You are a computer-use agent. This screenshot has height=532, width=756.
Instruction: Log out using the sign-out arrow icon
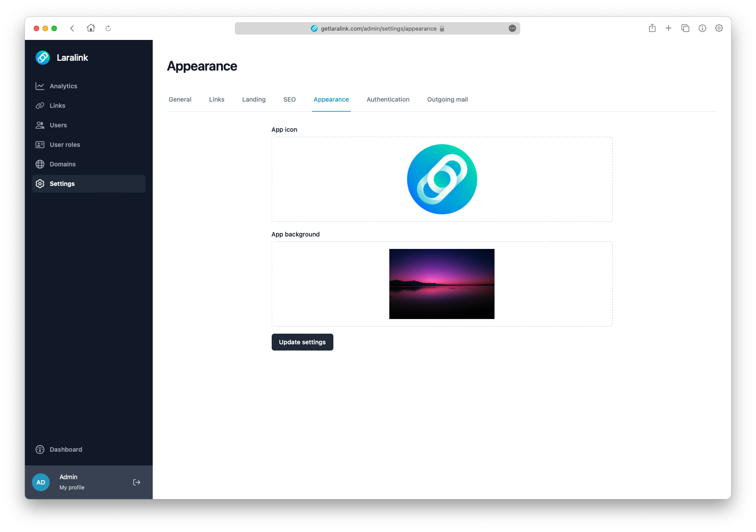(x=137, y=482)
